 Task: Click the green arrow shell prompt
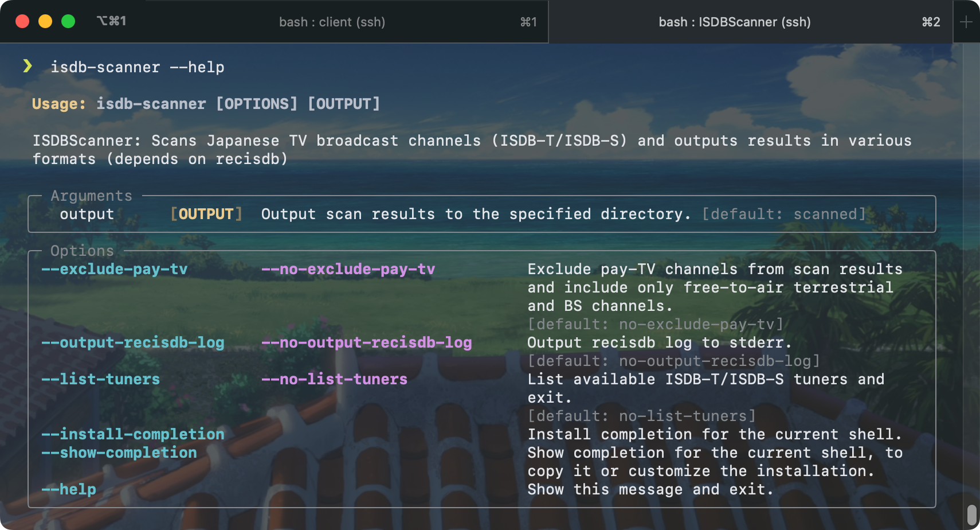[x=28, y=66]
